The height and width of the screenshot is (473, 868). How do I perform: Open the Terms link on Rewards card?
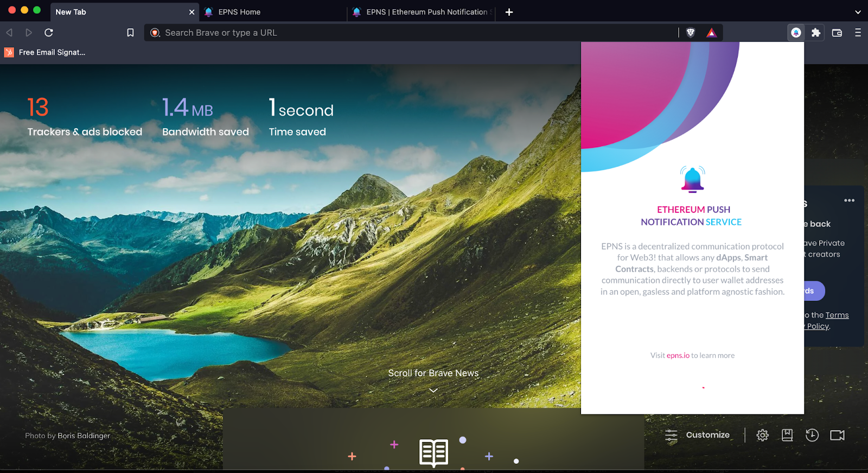coord(837,315)
